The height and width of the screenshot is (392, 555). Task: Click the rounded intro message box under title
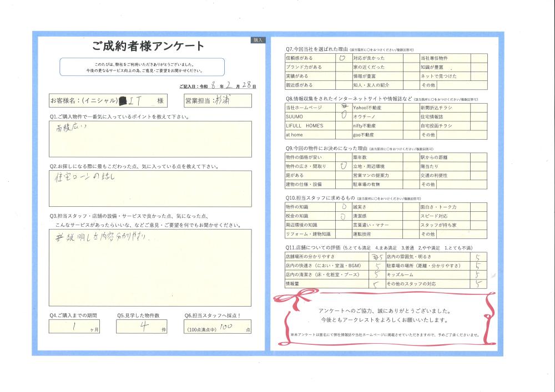(x=142, y=67)
